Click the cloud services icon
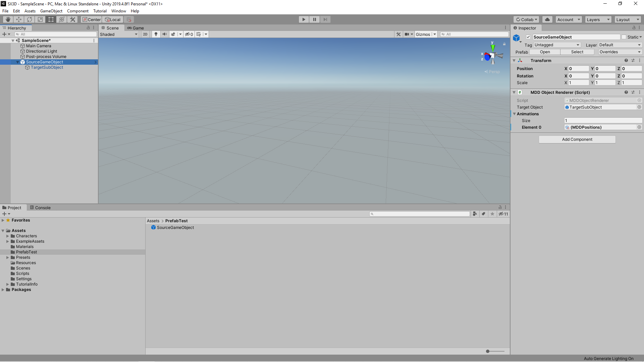644x362 pixels. click(547, 19)
